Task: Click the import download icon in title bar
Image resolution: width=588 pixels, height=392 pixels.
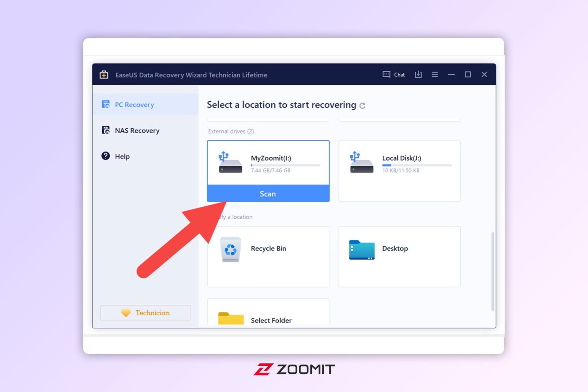Action: (418, 74)
